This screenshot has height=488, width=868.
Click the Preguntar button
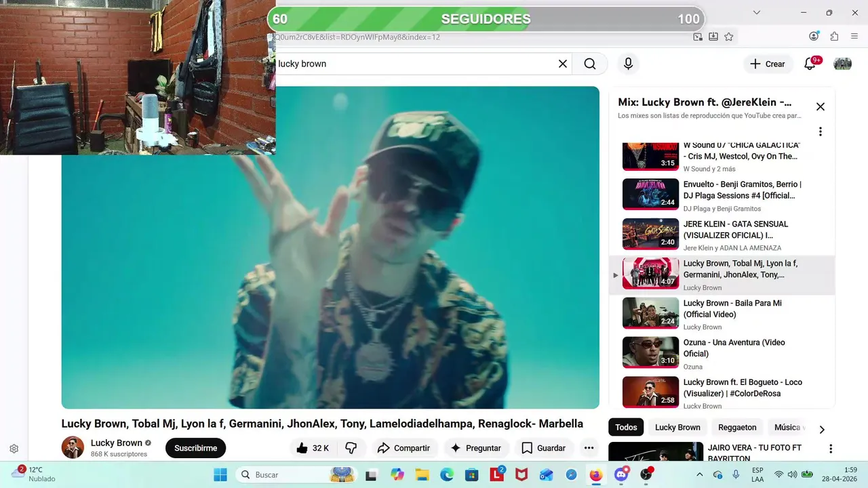coord(475,448)
